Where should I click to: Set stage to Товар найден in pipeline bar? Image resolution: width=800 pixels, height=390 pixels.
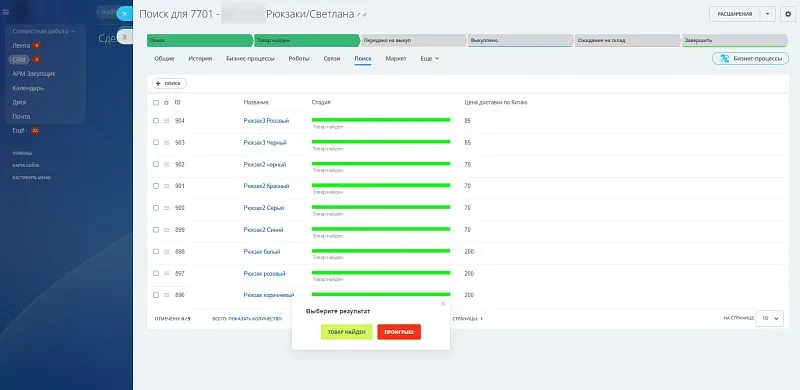pyautogui.click(x=307, y=40)
